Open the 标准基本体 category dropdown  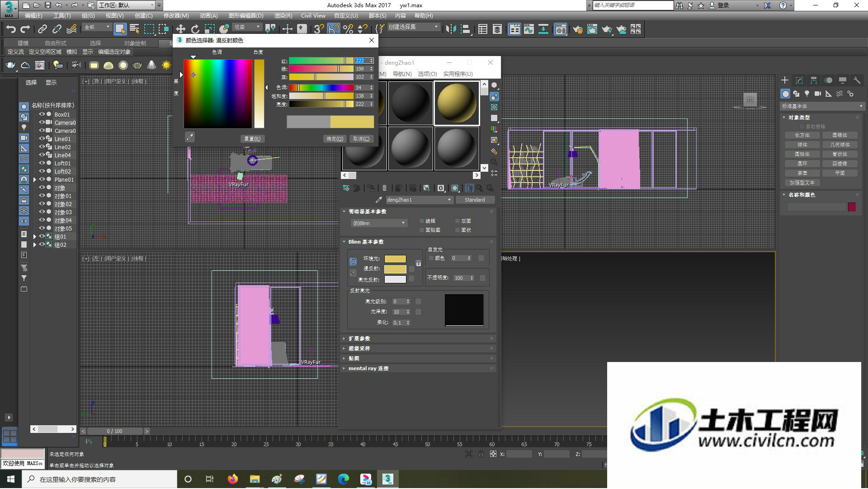[x=822, y=106]
